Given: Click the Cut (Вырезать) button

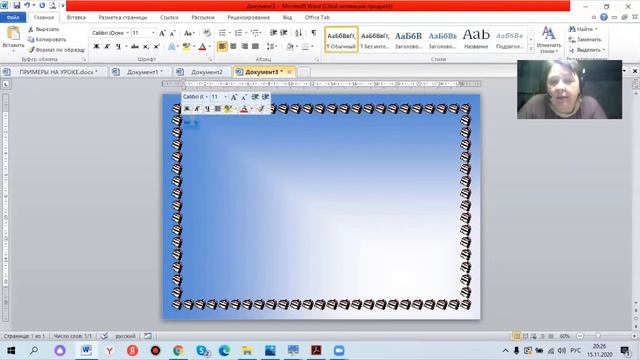Looking at the screenshot, I should 44,29.
